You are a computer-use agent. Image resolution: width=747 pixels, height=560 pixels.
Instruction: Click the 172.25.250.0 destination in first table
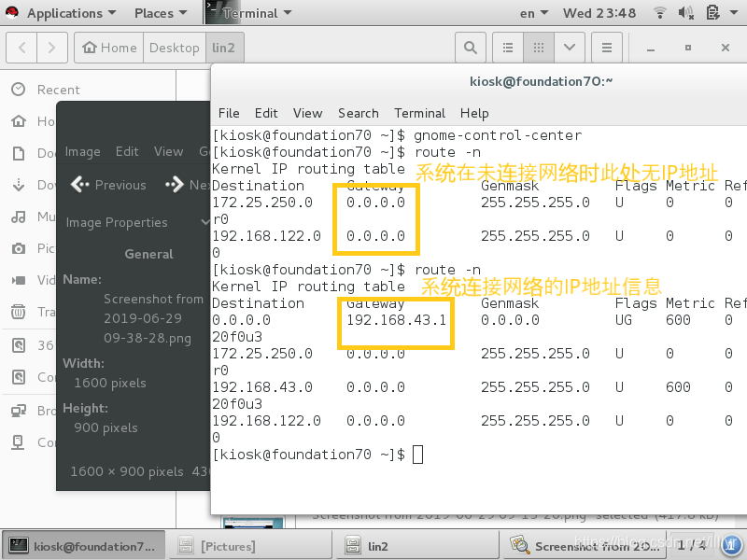coord(262,203)
